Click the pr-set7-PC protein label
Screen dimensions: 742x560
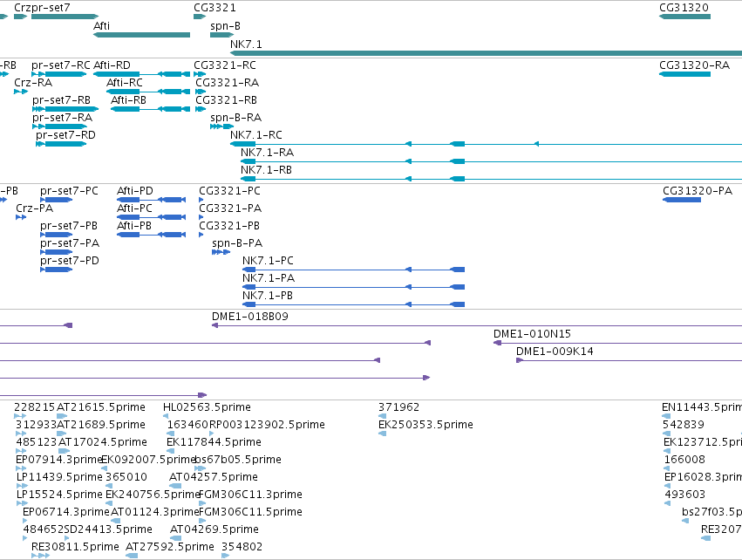click(x=69, y=191)
